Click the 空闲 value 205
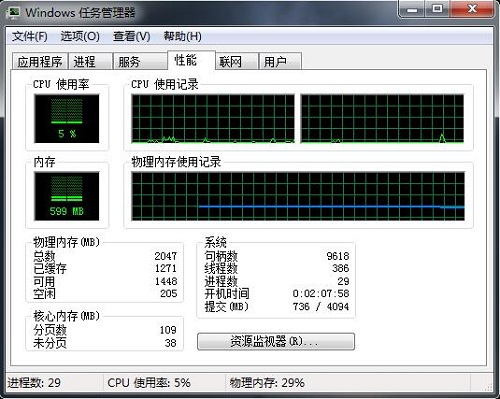The width and height of the screenshot is (500, 399). [169, 294]
